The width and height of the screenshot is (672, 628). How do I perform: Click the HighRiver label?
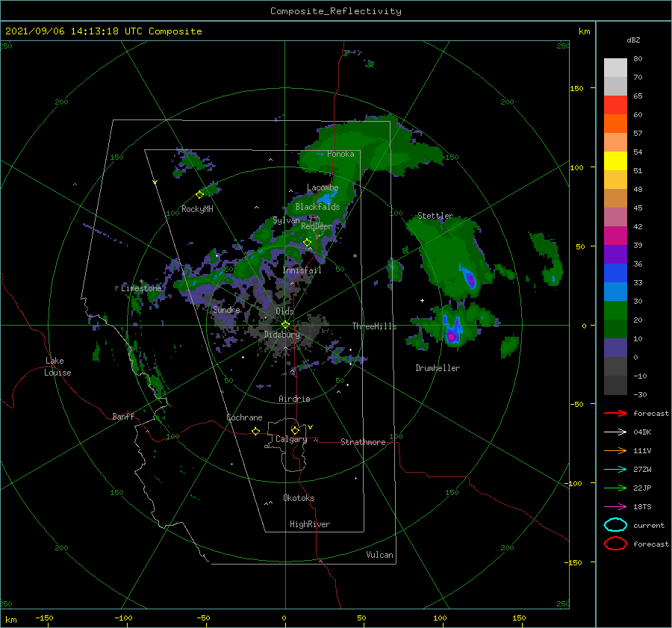point(309,524)
